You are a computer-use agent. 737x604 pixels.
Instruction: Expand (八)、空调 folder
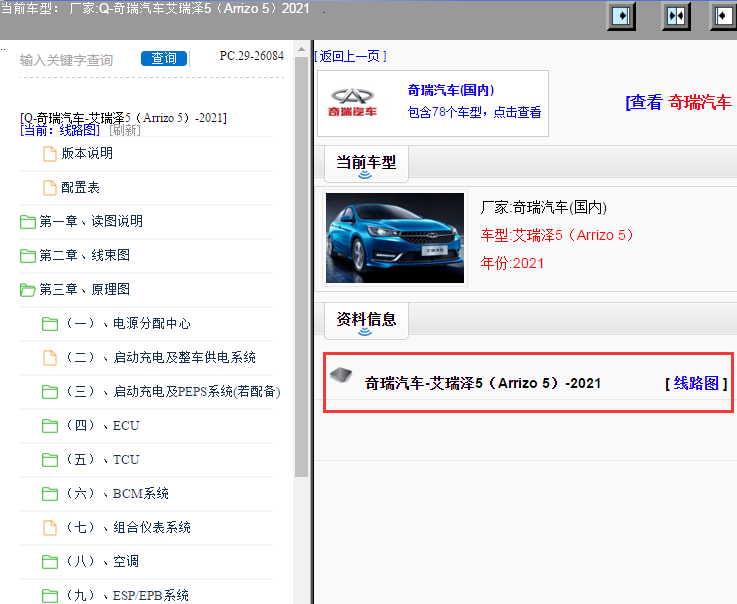pyautogui.click(x=102, y=561)
